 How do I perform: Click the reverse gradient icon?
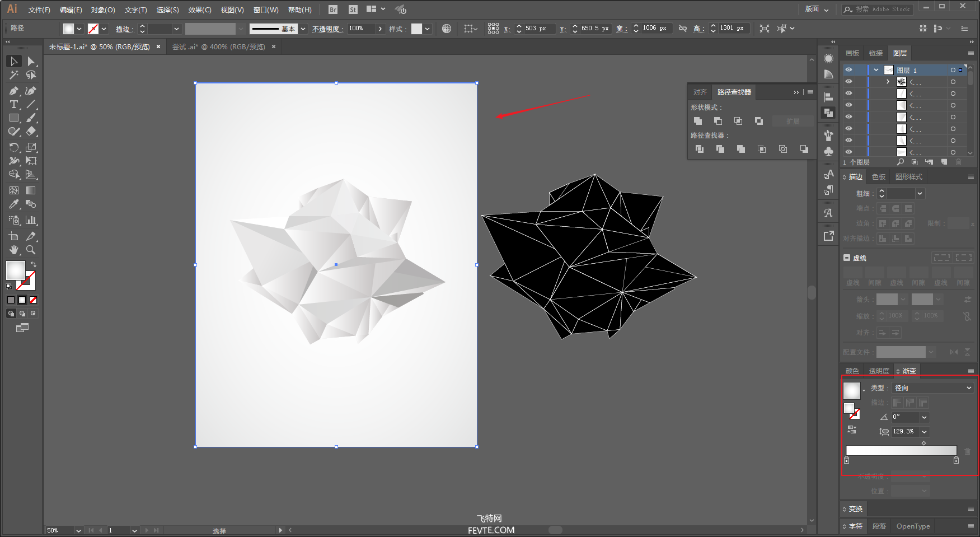(852, 429)
